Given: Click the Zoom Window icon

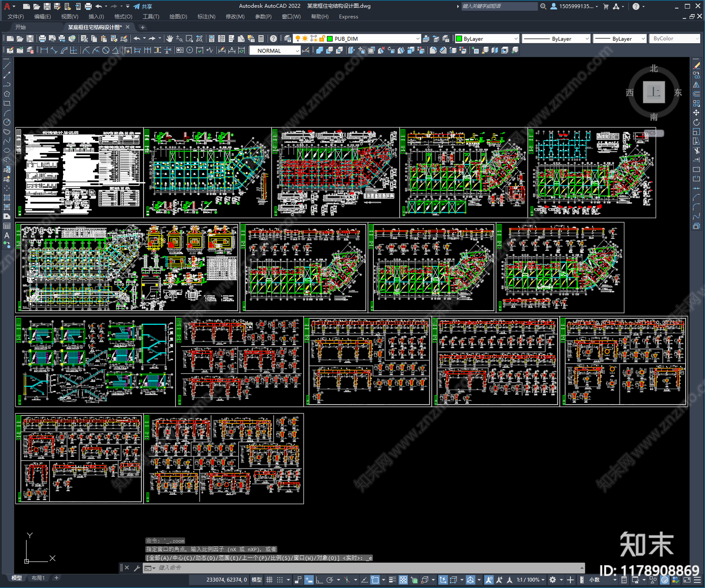Looking at the screenshot, I should tap(189, 39).
